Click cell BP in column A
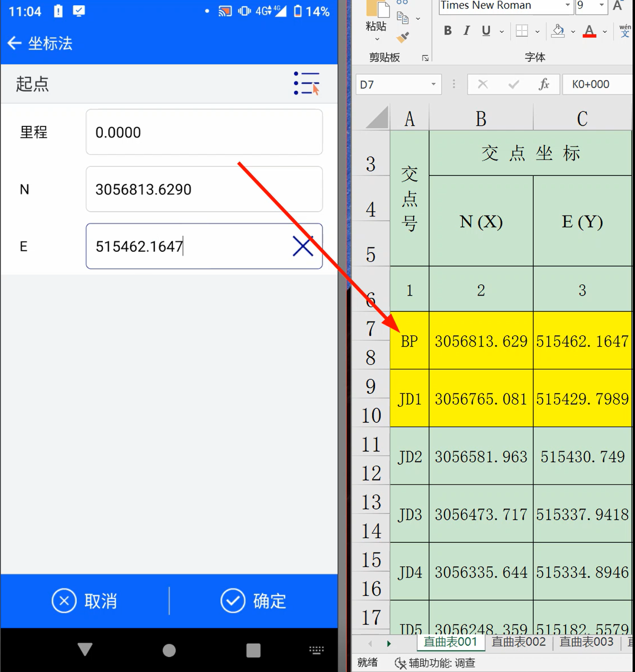This screenshot has width=635, height=672. point(409,340)
